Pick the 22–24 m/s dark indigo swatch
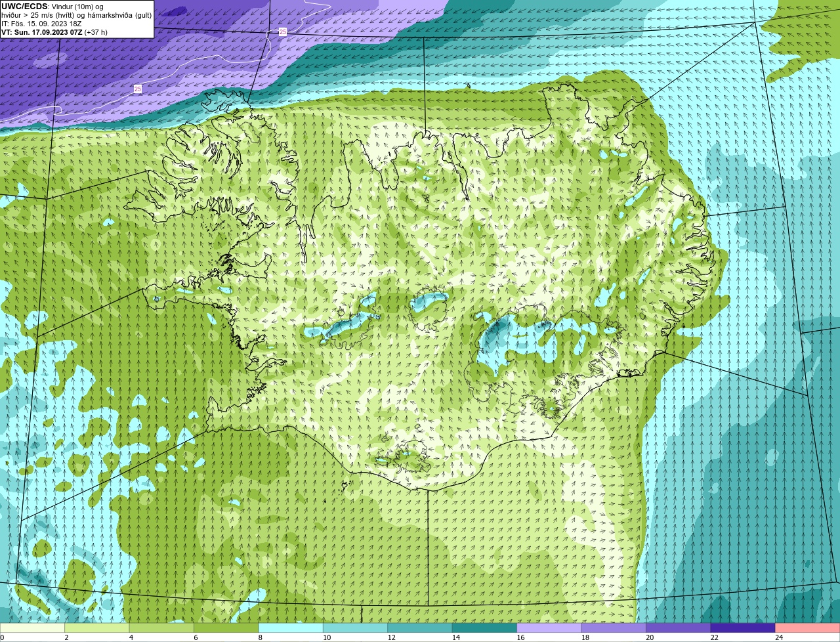The height and width of the screenshot is (642, 840). tap(743, 628)
